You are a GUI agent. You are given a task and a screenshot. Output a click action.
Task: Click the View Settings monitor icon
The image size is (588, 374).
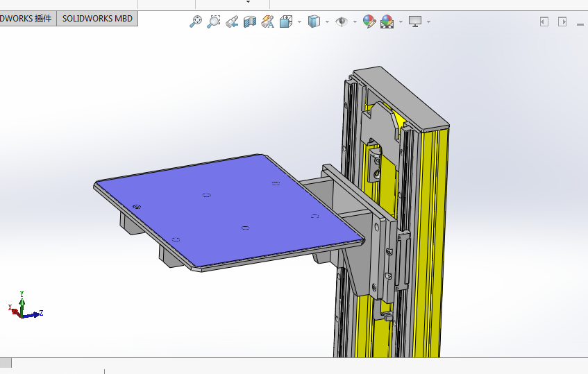coord(415,22)
